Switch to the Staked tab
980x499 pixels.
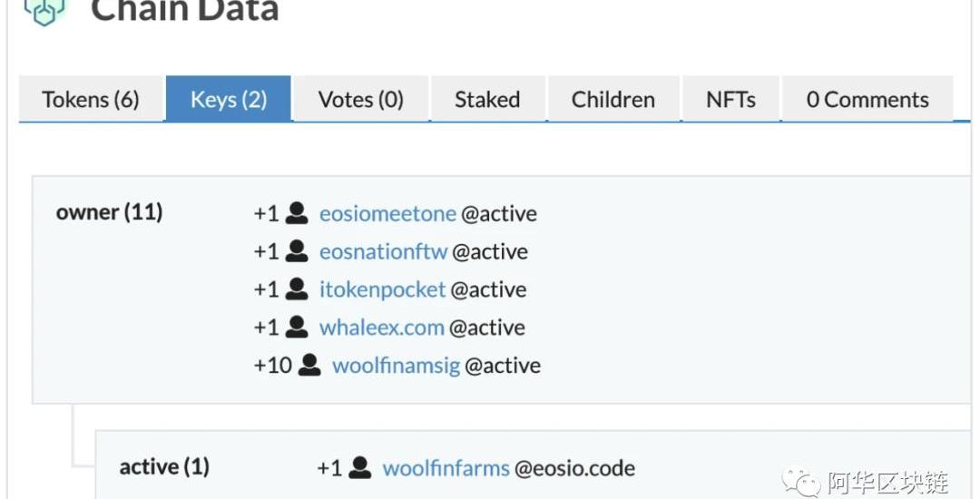coord(487,100)
